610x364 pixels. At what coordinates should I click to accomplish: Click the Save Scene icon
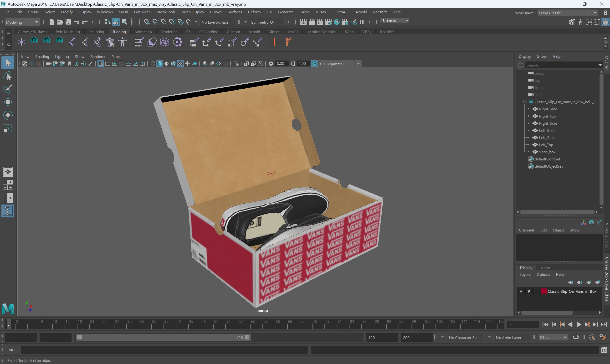pos(68,22)
